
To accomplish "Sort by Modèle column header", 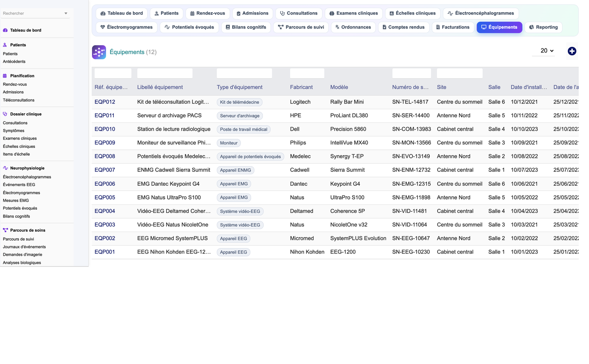I will coord(339,87).
